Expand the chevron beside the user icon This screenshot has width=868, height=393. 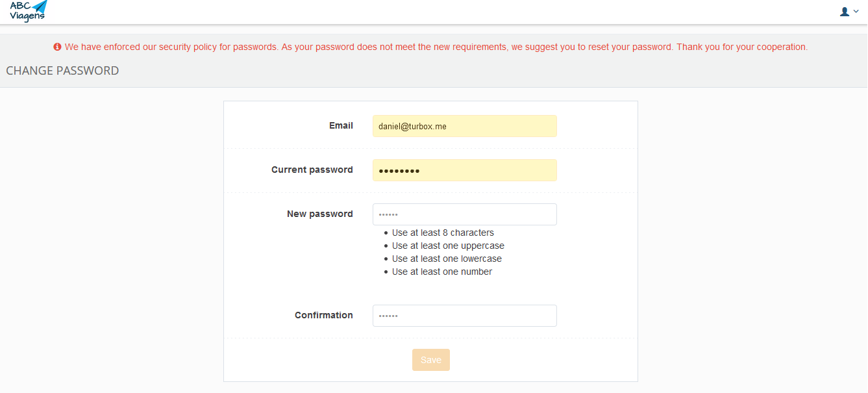(856, 12)
